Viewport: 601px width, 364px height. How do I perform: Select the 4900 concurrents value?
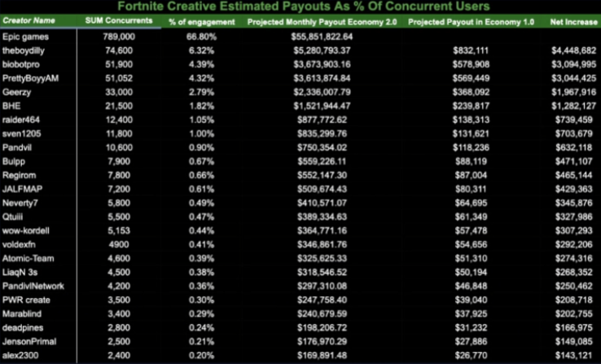coord(119,244)
